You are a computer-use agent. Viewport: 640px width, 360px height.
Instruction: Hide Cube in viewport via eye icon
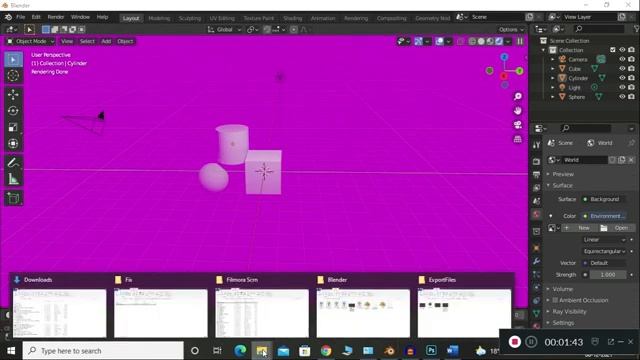[x=622, y=69]
